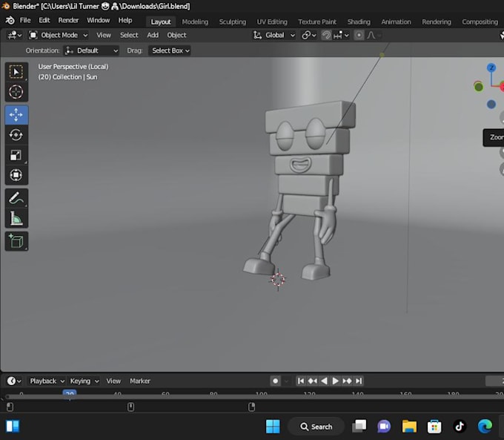Open TikTok from the taskbar
Screen dimensions: 504x440
coord(460,427)
